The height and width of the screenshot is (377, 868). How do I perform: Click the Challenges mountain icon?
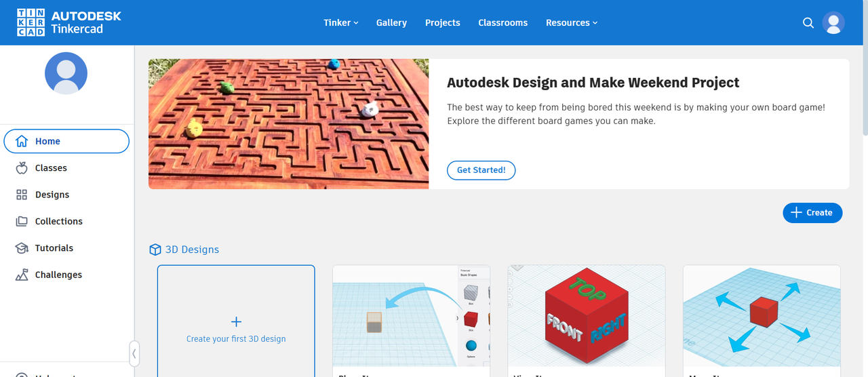pyautogui.click(x=22, y=275)
